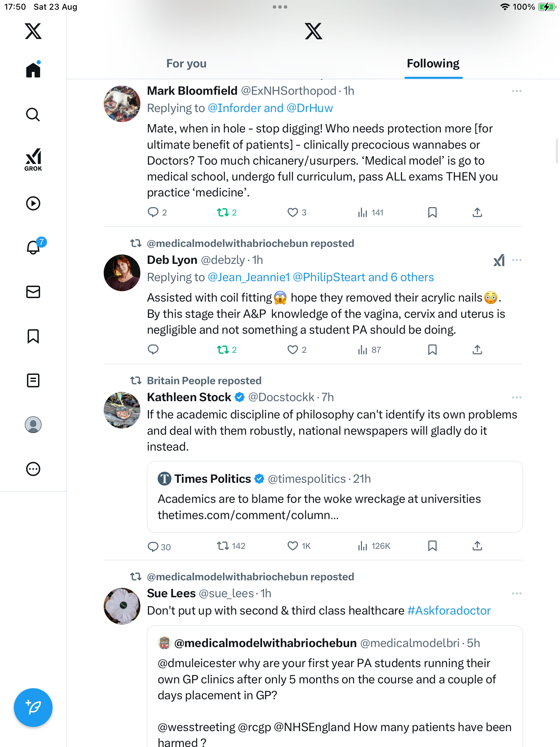
Task: Open the #Askforadoctor hashtag
Action: (x=449, y=611)
